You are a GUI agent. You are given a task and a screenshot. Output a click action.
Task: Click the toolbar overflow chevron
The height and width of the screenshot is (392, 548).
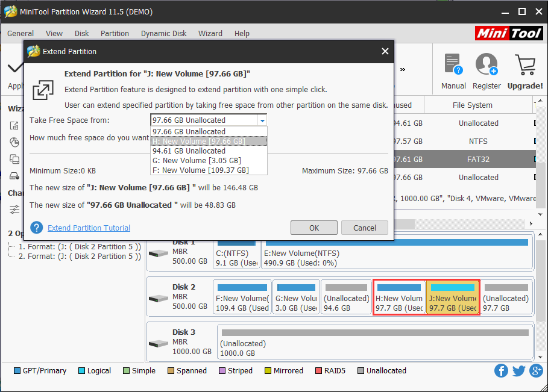tap(403, 69)
